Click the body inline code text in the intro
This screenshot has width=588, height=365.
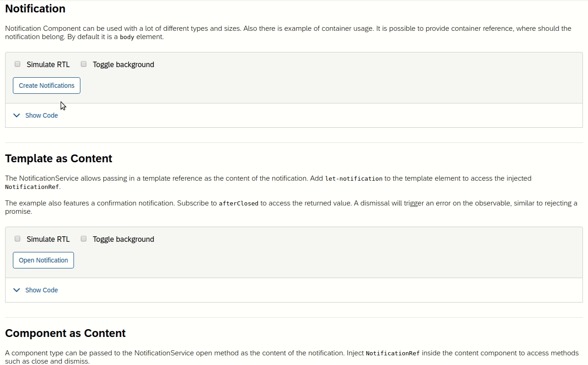(x=127, y=37)
